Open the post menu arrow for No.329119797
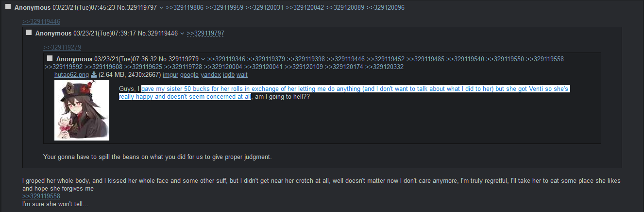 click(161, 8)
